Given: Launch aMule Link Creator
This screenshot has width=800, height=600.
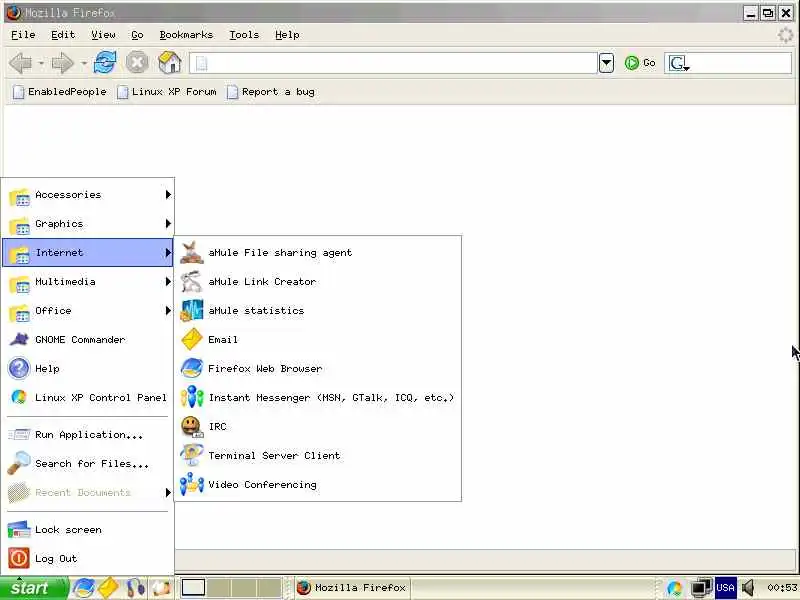Looking at the screenshot, I should pos(318,282).
